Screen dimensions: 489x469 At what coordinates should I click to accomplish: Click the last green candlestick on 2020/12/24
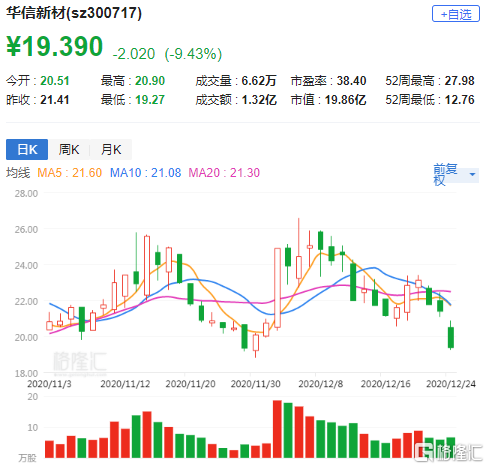[x=451, y=337]
